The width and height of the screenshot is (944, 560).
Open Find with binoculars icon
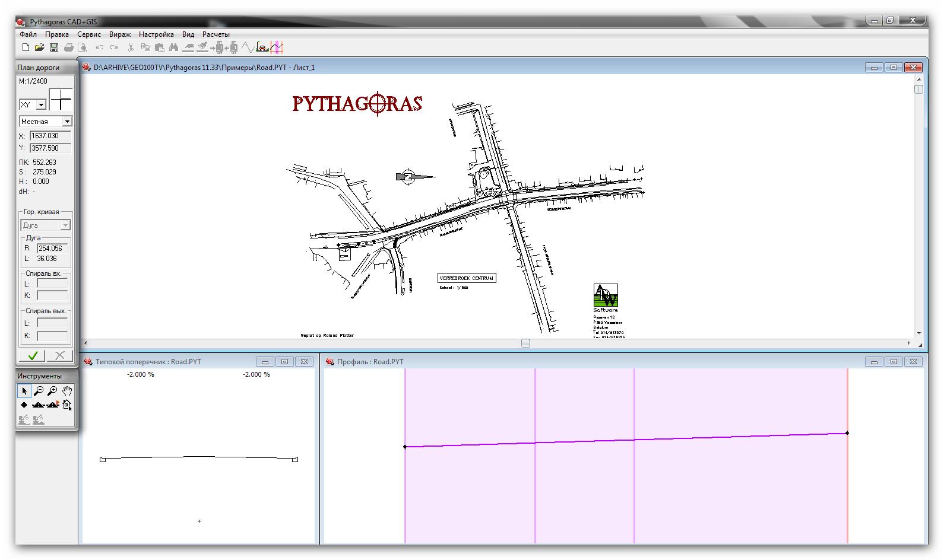coord(173,47)
